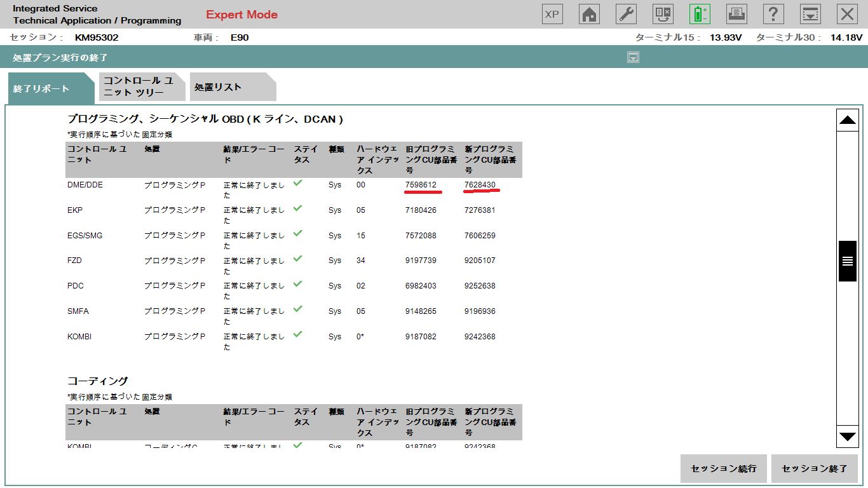This screenshot has height=488, width=868.
Task: Click the DME/DDE green status checkmark
Action: [x=297, y=183]
